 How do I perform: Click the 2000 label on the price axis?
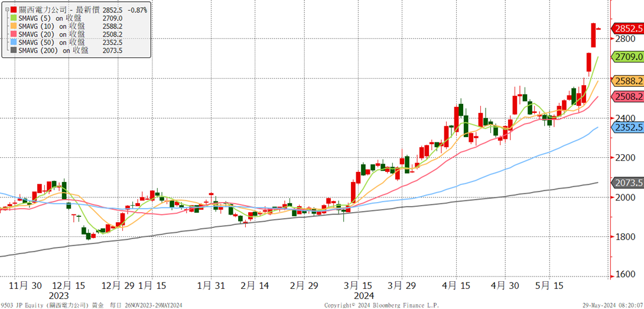point(626,197)
